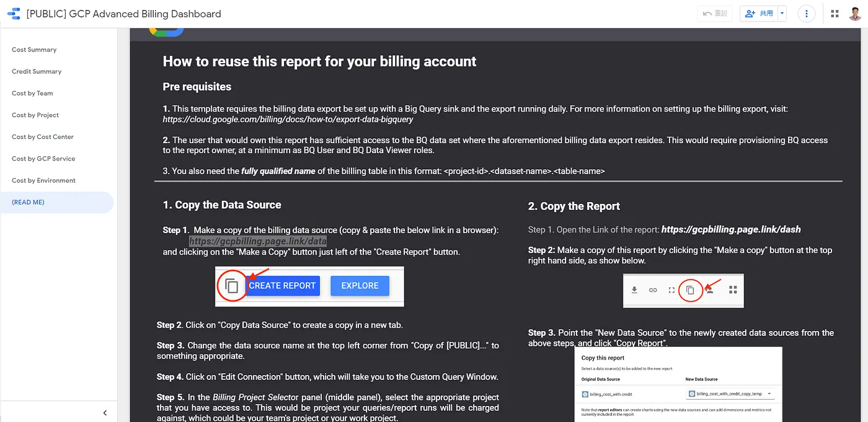Viewport: 868px width, 422px height.
Task: Click the Pre requisites heading
Action: (x=197, y=87)
